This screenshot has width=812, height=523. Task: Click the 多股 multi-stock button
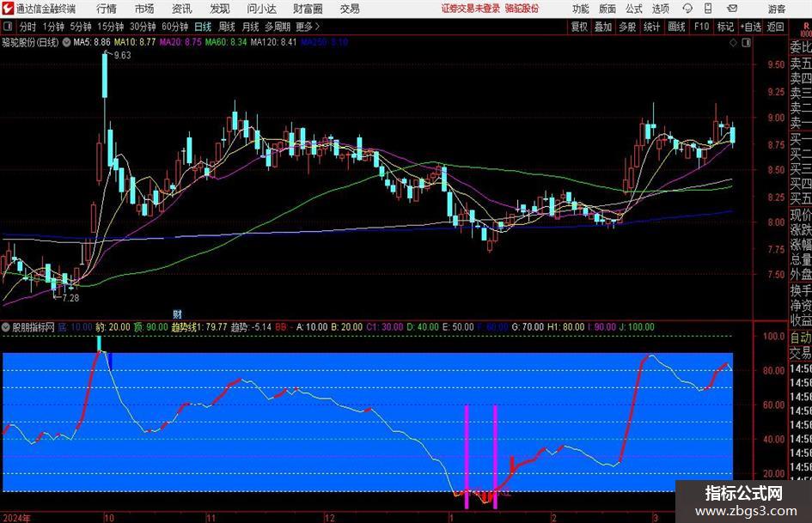pyautogui.click(x=627, y=27)
